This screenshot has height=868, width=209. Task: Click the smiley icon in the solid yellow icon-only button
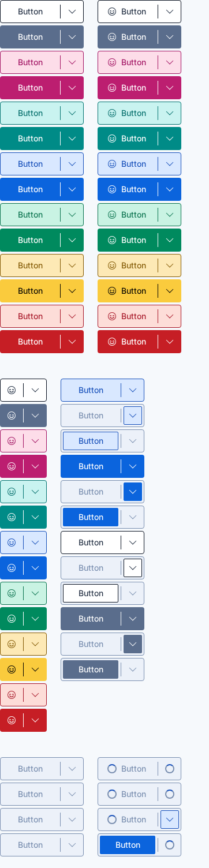coord(12,669)
